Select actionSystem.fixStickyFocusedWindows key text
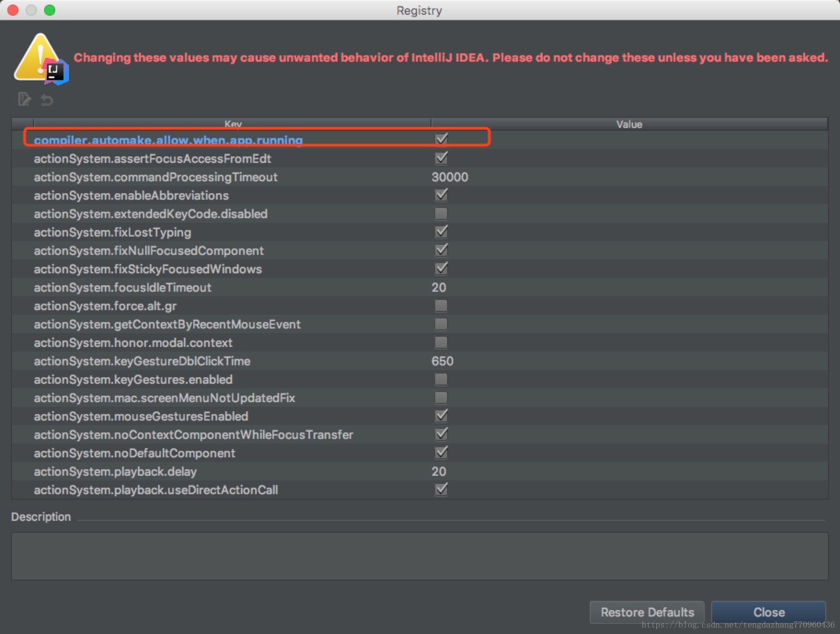The height and width of the screenshot is (634, 840). tap(148, 269)
